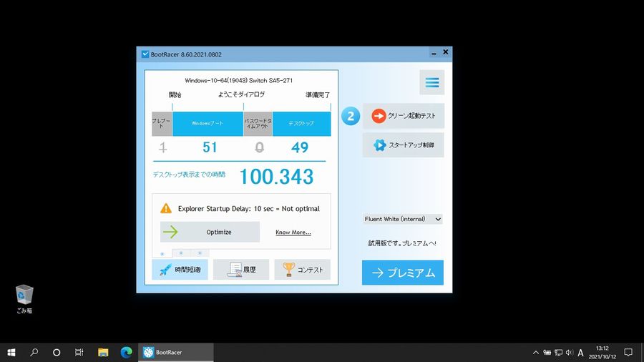Click the IME A input mode indicator
644x362 pixels.
click(580, 352)
